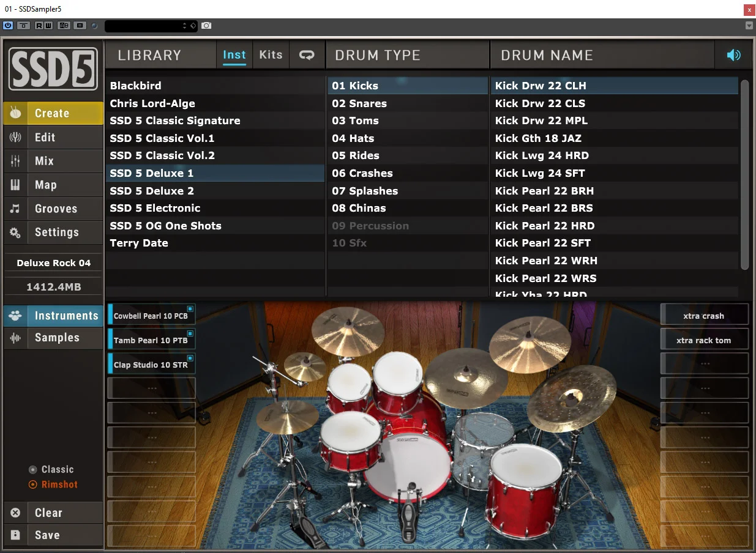Switch to the Kits library tab

coord(271,55)
